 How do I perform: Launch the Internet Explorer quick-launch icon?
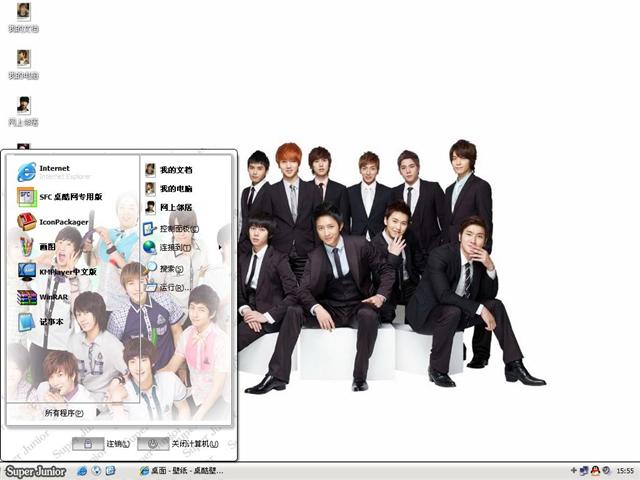[x=82, y=471]
